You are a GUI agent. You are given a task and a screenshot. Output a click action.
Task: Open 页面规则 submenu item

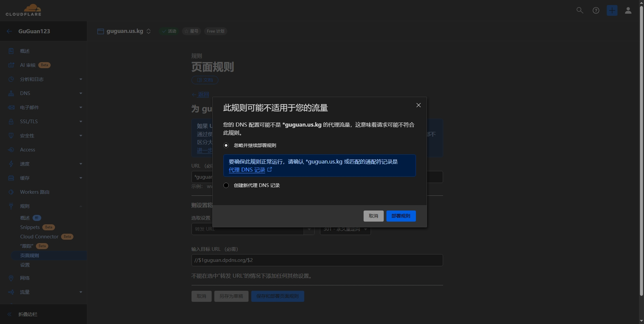30,256
